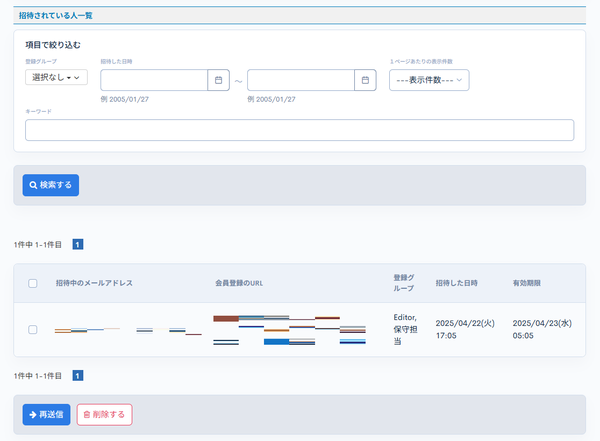Image resolution: width=600 pixels, height=441 pixels.
Task: Click the 削除する delete button
Action: point(104,415)
